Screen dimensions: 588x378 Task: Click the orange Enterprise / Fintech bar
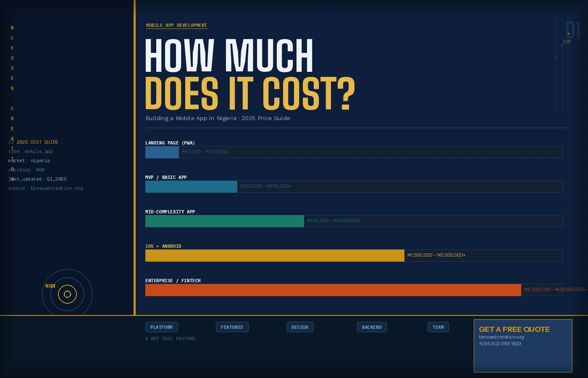click(333, 290)
